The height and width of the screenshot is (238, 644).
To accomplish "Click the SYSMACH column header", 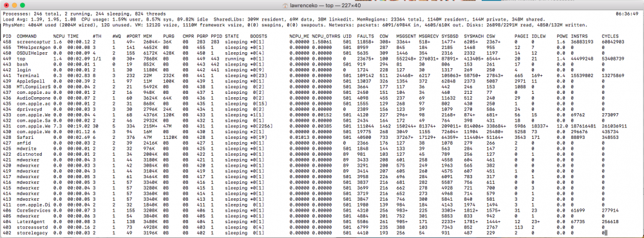I will [473, 36].
